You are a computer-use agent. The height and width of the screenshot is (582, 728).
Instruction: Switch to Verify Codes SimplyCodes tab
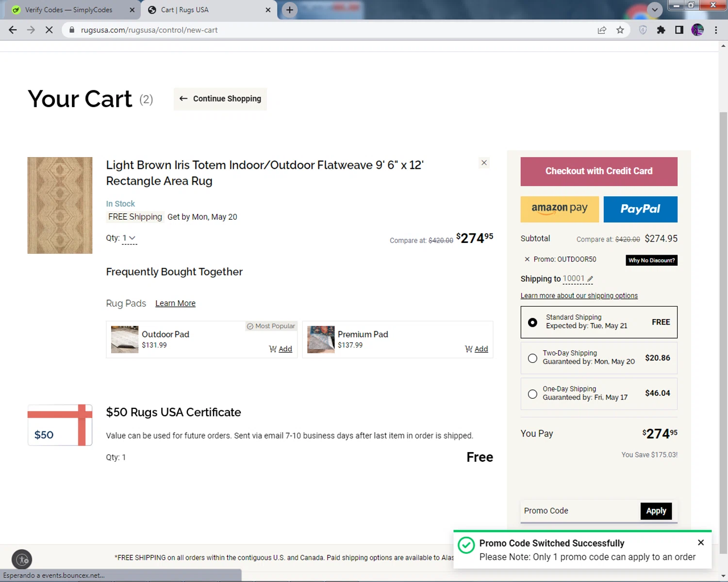68,10
